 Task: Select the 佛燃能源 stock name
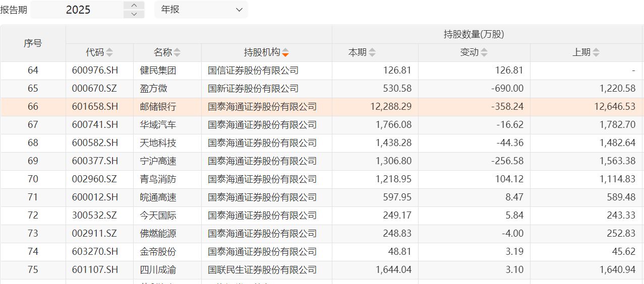pos(158,234)
